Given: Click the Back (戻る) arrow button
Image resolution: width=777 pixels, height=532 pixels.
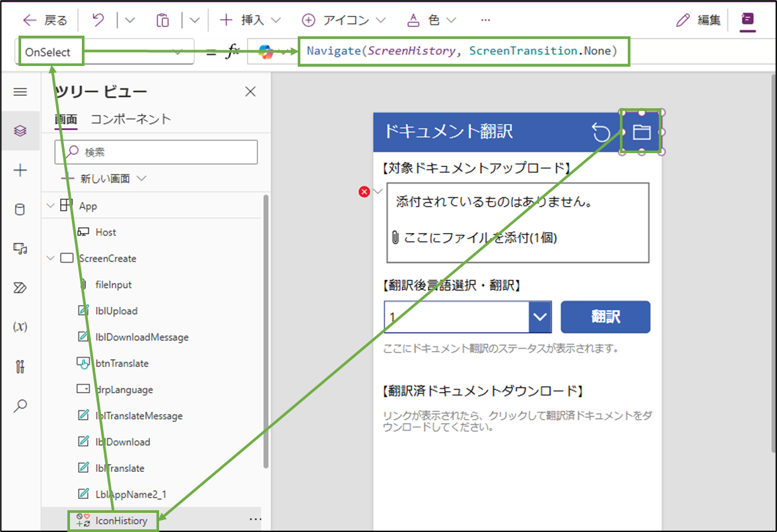Looking at the screenshot, I should (x=45, y=20).
